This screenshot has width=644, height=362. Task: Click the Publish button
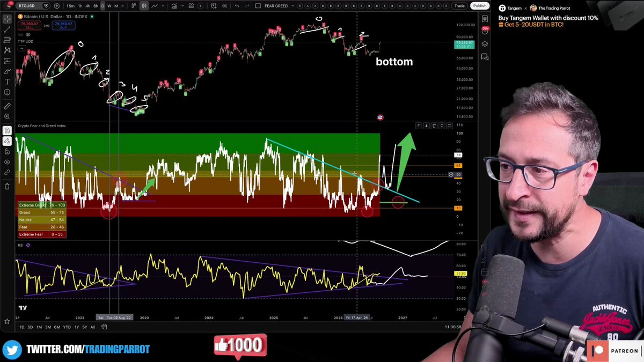pyautogui.click(x=479, y=6)
